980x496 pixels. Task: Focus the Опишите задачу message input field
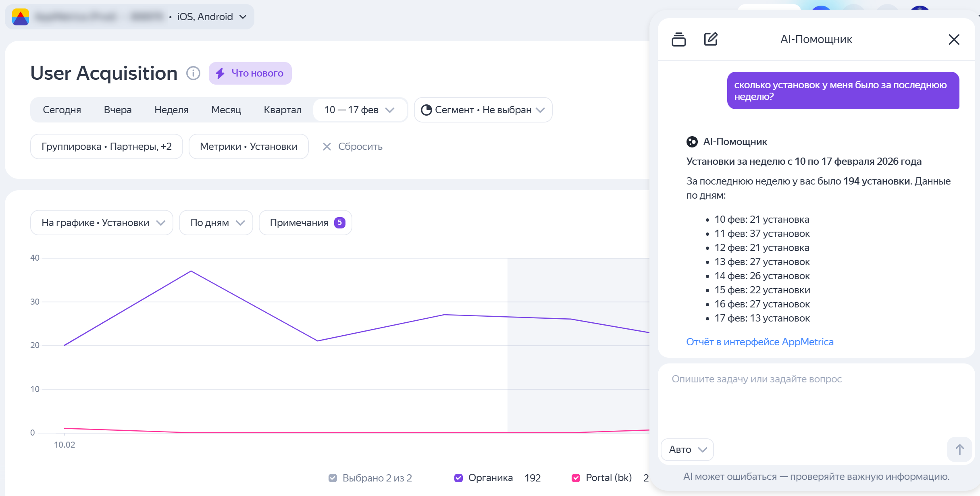[x=814, y=399]
